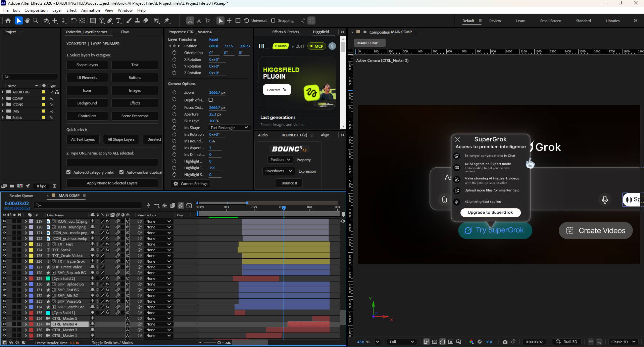Toggle motion blur switch in timeline header
This screenshot has width=644, height=347.
[181, 206]
